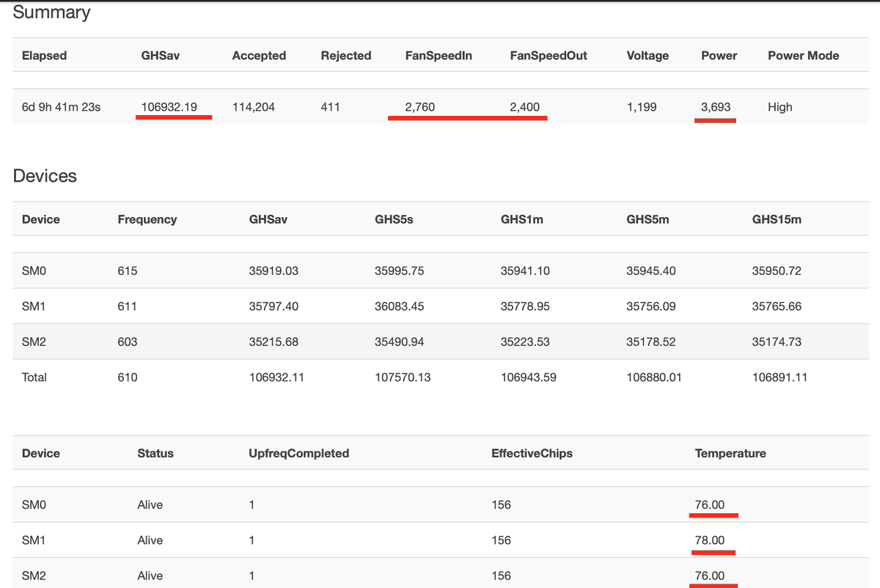Select SM0 frequency value 615

pyautogui.click(x=128, y=271)
